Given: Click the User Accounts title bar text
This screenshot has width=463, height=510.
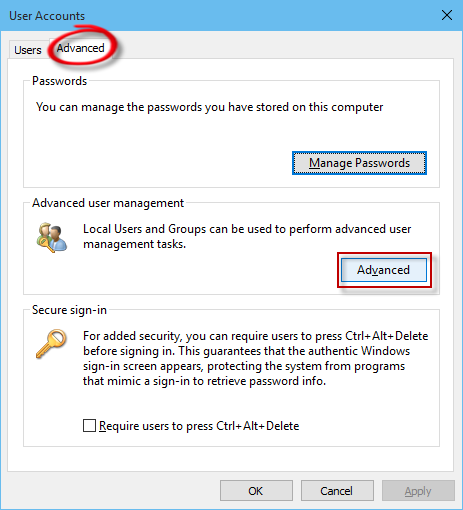Looking at the screenshot, I should (x=47, y=16).
